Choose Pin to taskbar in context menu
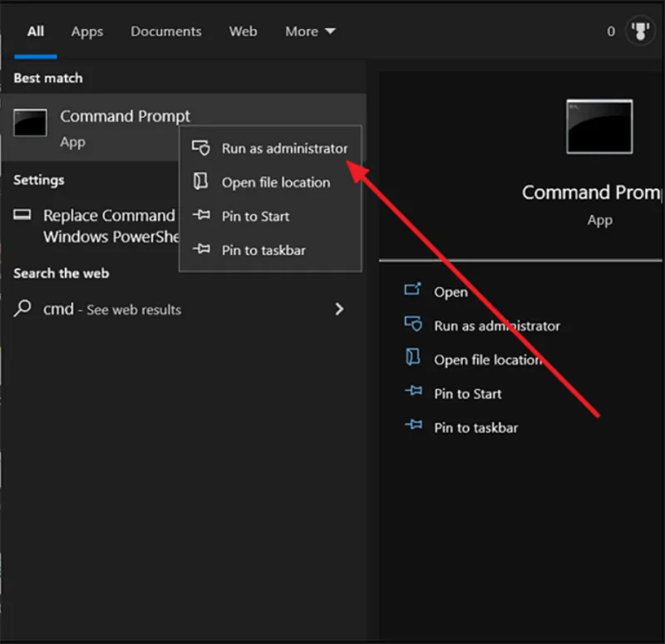665x644 pixels. (270, 250)
